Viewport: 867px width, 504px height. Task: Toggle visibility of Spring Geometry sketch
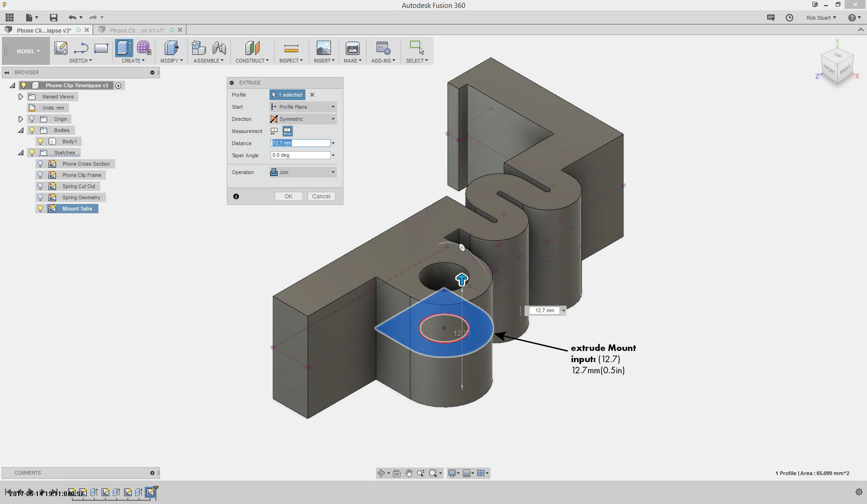[x=40, y=197]
